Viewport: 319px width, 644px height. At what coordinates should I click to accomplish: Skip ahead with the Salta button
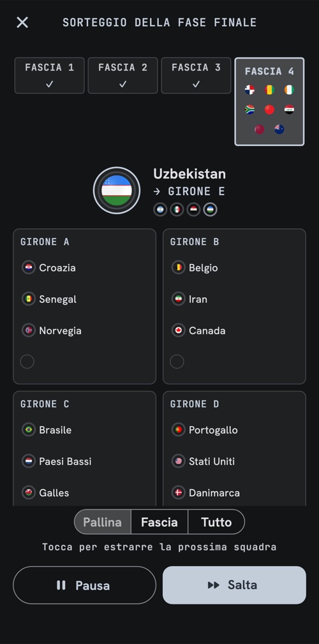pos(234,585)
